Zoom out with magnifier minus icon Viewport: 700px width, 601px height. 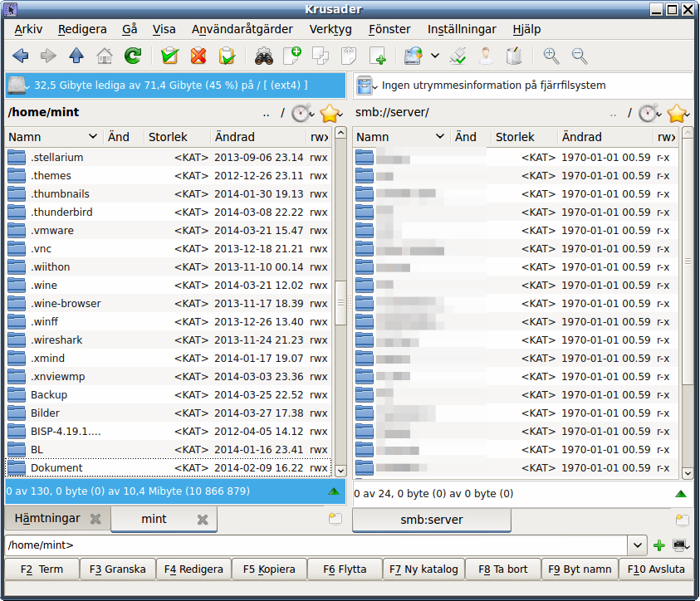[580, 56]
